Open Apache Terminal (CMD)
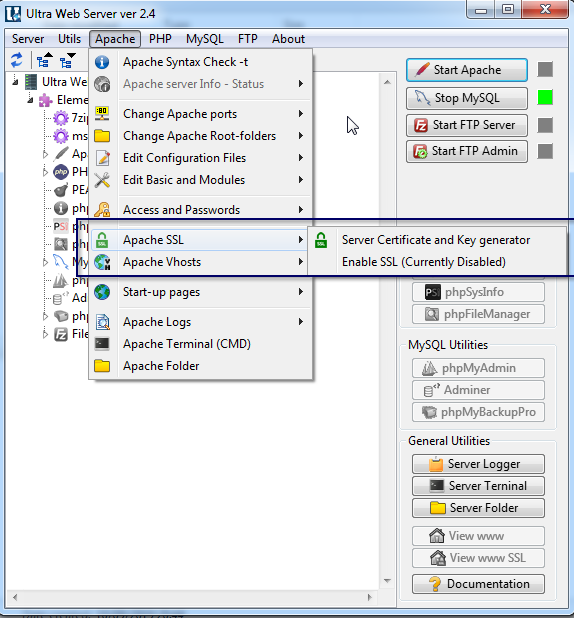 click(201, 344)
